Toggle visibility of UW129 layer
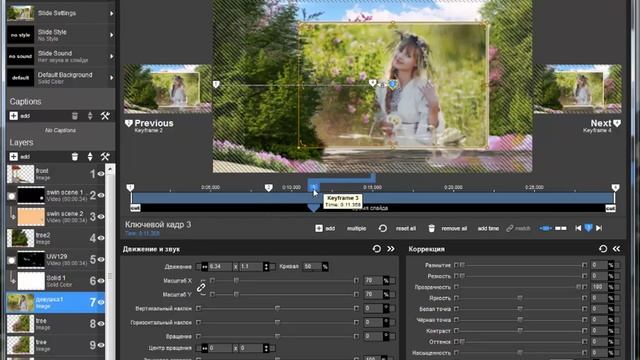Screen dimensions: 640x360 click(101, 260)
